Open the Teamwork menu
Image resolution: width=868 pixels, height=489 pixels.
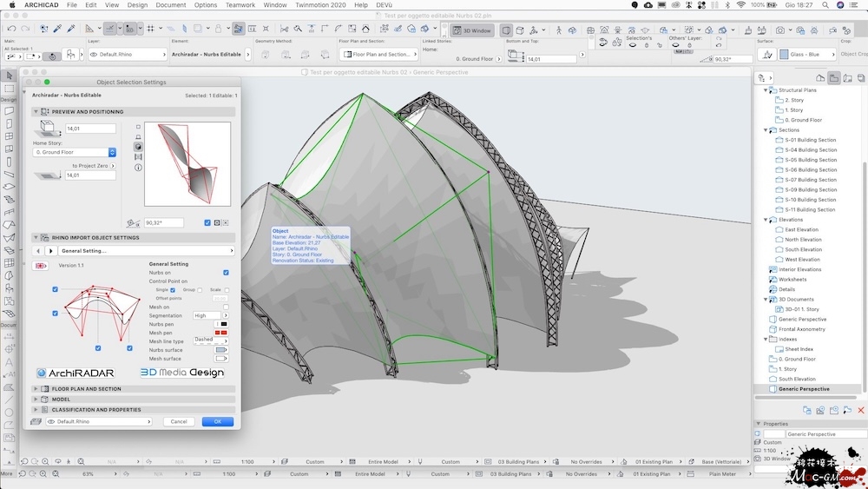240,5
